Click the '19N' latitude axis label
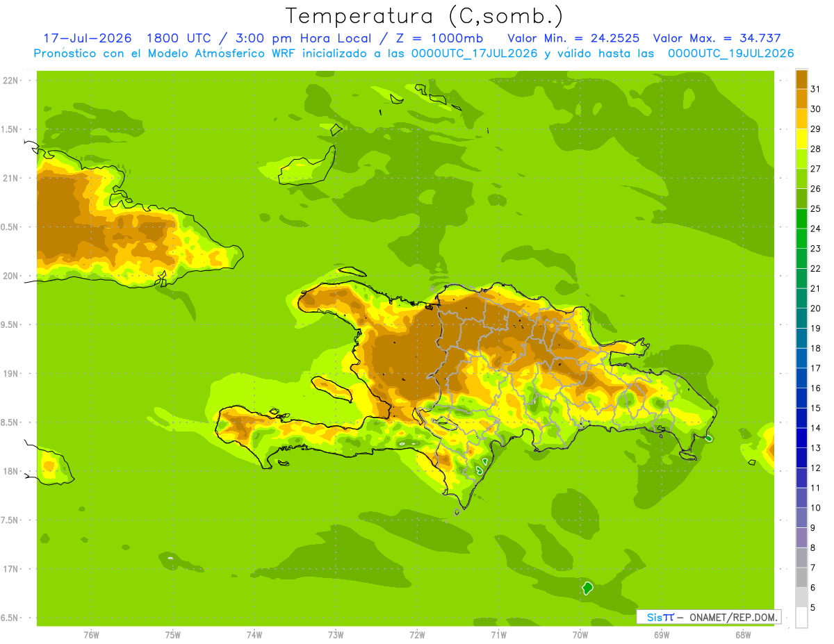 [x=10, y=373]
